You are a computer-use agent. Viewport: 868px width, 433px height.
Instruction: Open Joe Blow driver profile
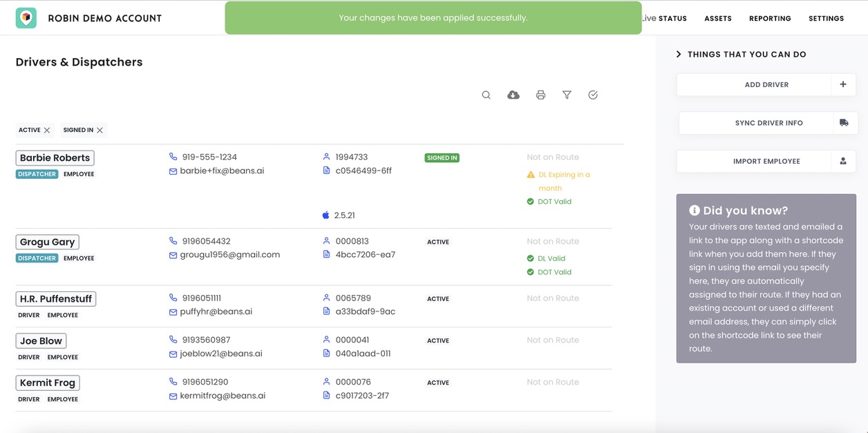click(41, 340)
